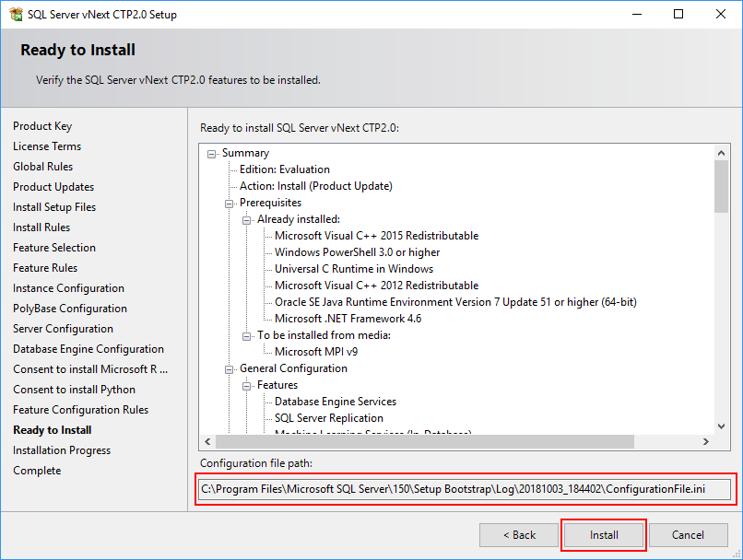The image size is (743, 560).
Task: Collapse the Features node
Action: point(245,385)
